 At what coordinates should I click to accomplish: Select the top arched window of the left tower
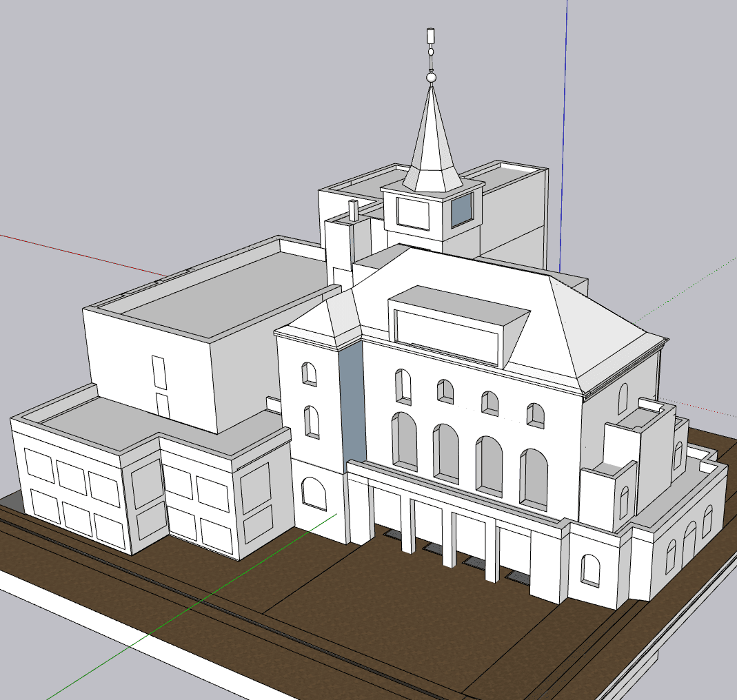[309, 374]
